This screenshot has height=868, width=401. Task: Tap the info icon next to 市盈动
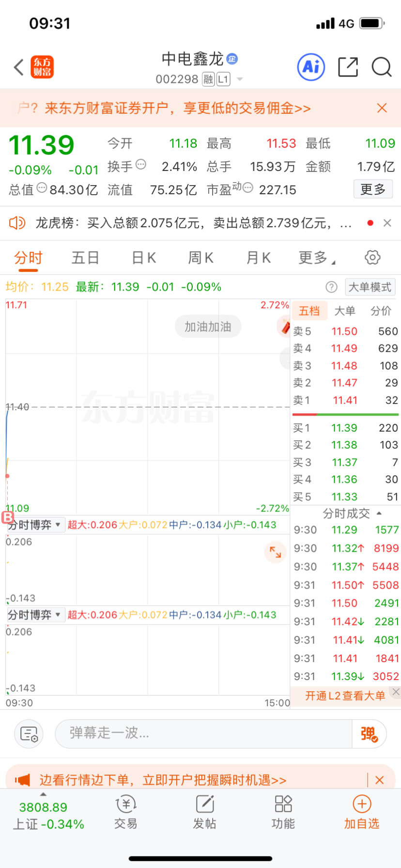247,188
